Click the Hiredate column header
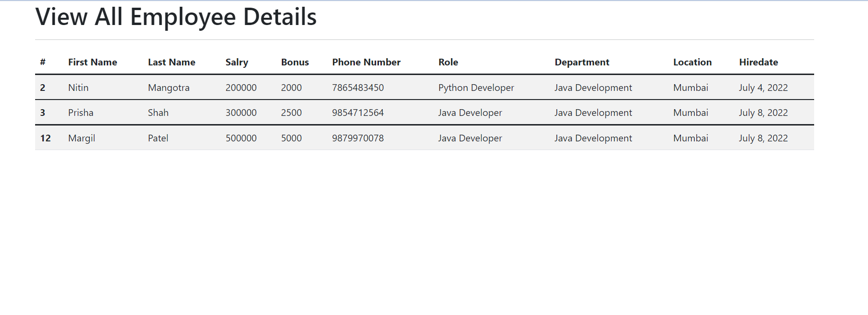The width and height of the screenshot is (868, 315). 759,62
